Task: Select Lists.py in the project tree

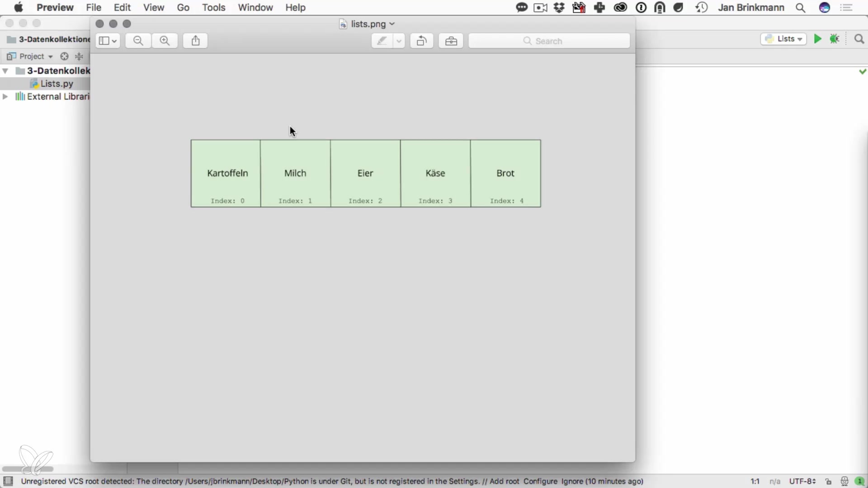Action: tap(57, 84)
